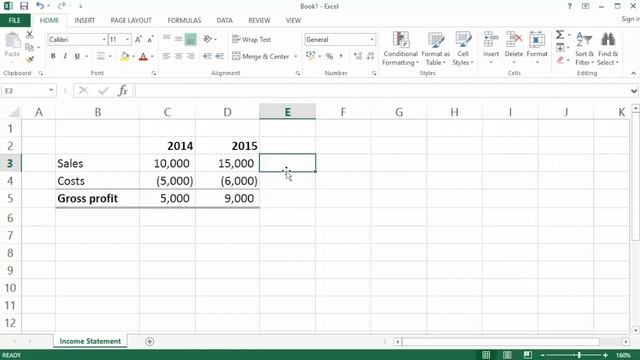Open the font name Calibri dropdown
Screen dimensions: 640x360
104,40
